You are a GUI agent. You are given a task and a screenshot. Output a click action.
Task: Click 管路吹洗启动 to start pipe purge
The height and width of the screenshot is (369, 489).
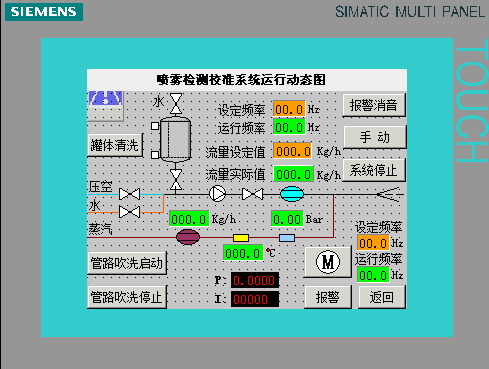point(127,263)
